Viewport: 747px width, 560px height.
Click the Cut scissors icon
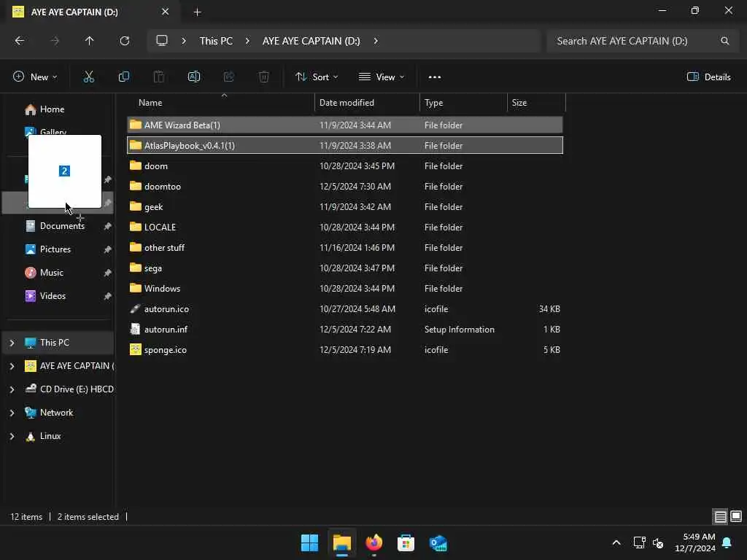point(88,77)
